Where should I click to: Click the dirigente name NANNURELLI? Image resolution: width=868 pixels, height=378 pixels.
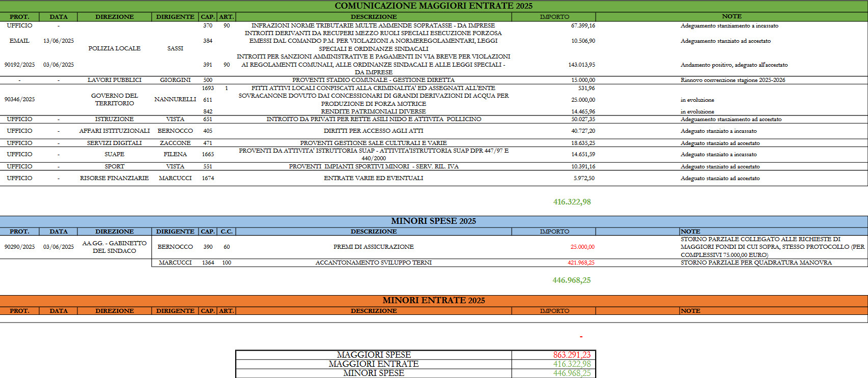(x=175, y=99)
